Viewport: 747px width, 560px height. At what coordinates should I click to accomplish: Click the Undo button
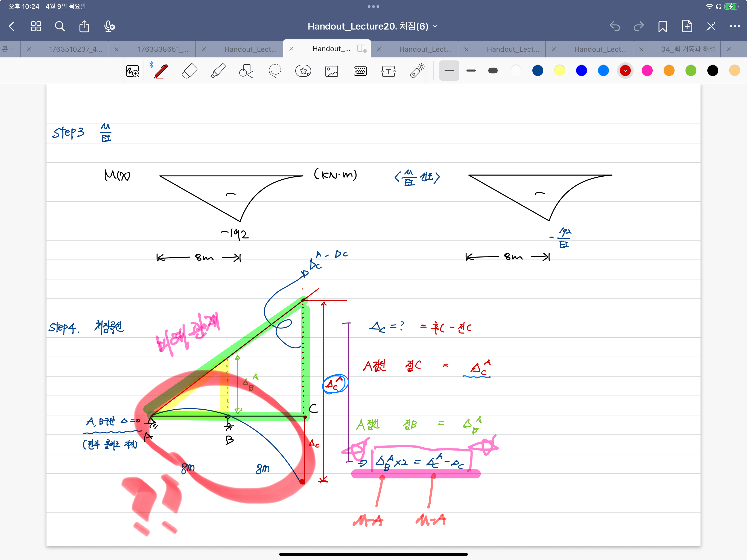[614, 26]
